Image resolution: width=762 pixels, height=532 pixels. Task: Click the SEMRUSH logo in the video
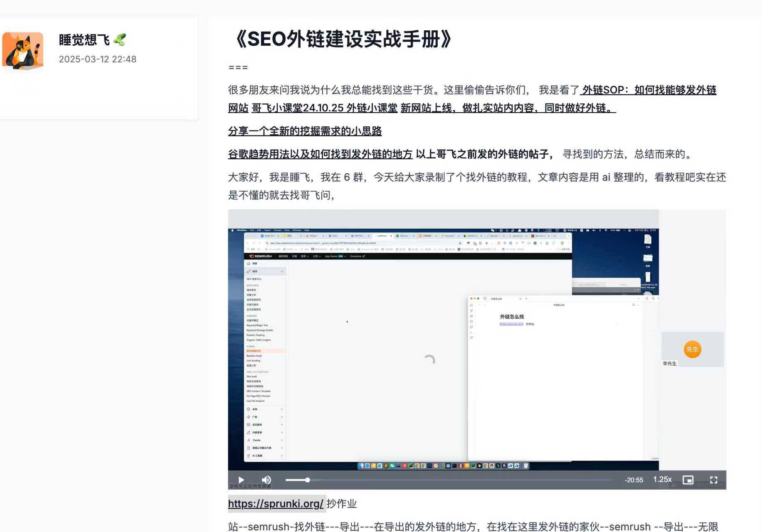pyautogui.click(x=261, y=256)
